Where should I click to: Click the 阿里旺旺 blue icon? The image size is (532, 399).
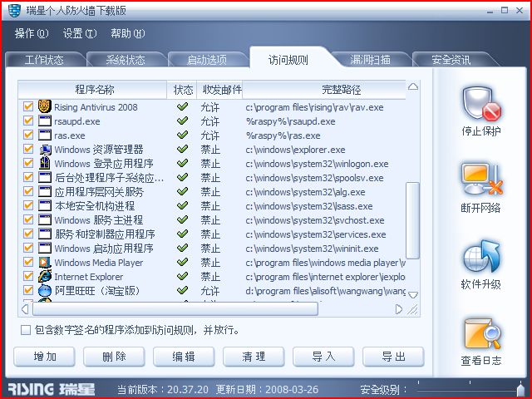(45, 290)
